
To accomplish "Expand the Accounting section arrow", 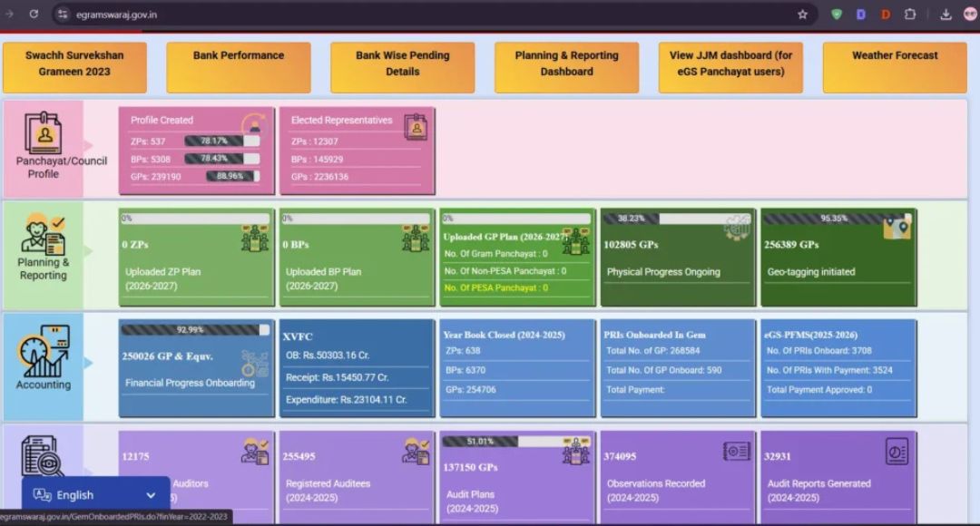I will 88,363.
